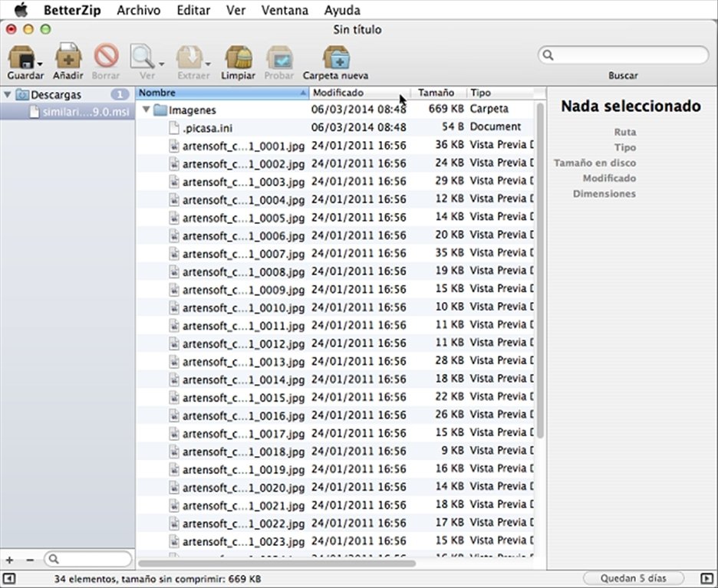Click the Ver magnifier toolbar icon
The height and width of the screenshot is (588, 718).
point(143,57)
